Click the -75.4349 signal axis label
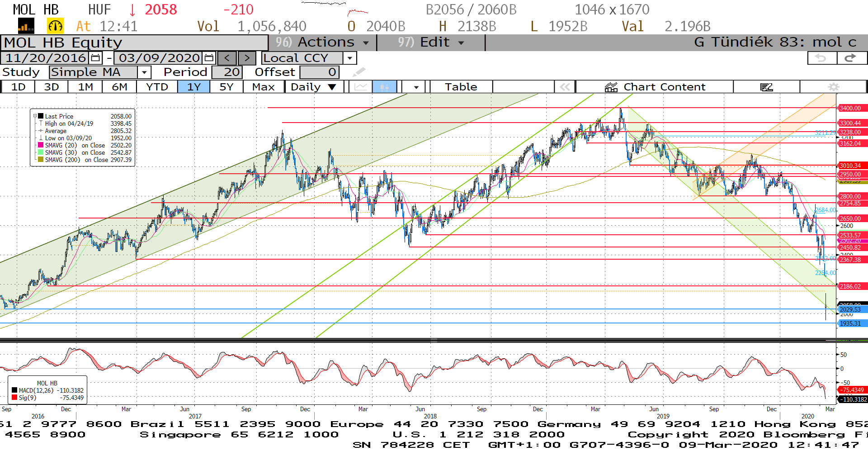This screenshot has height=470, width=868. [852, 390]
